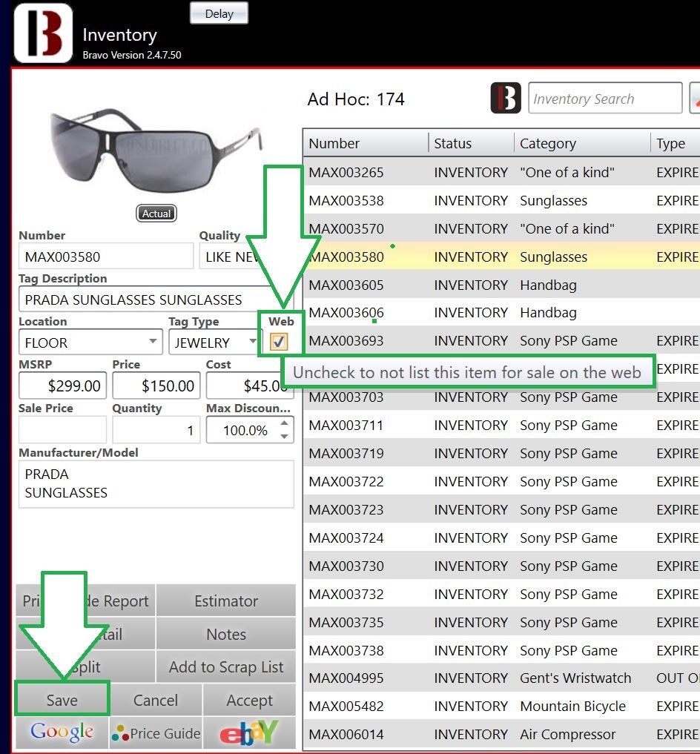Select row MAX003605 Handbag
This screenshot has width=700, height=754.
click(x=502, y=285)
